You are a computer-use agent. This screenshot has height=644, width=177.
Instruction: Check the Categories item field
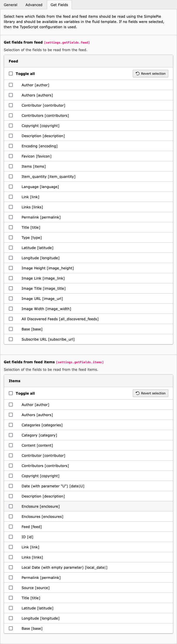(x=11, y=425)
